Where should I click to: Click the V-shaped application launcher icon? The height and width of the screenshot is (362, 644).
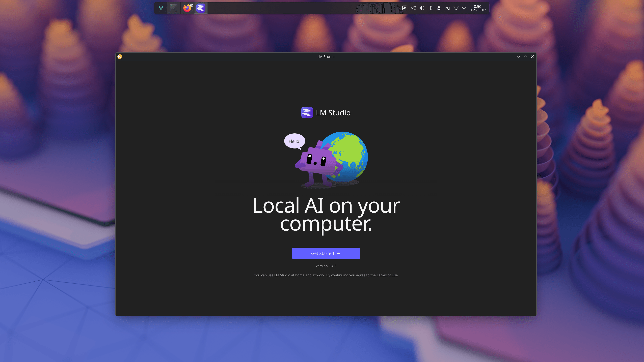click(161, 8)
